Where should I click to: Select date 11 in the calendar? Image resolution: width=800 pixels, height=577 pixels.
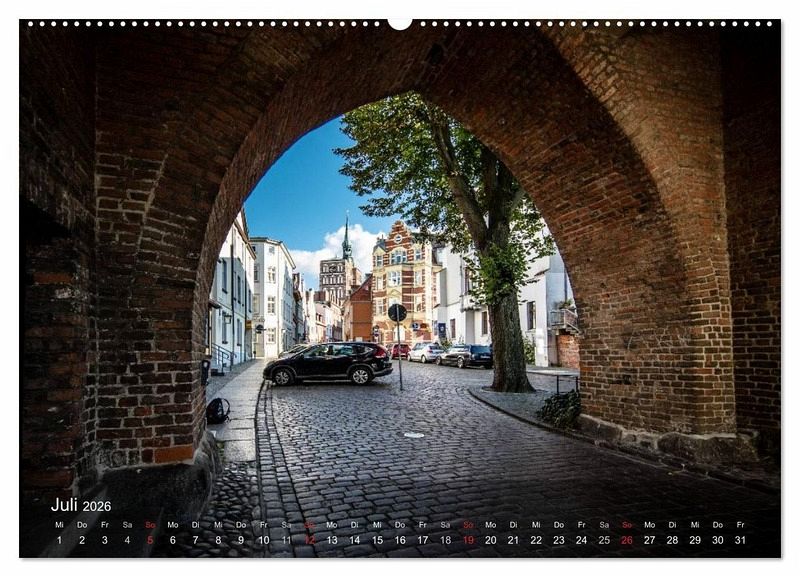pyautogui.click(x=286, y=540)
